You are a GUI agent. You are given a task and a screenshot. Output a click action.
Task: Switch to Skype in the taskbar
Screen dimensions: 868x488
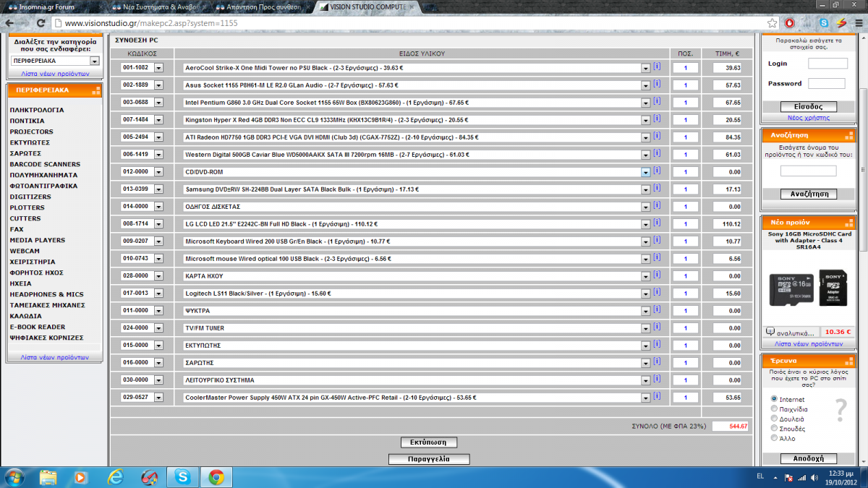click(x=182, y=476)
